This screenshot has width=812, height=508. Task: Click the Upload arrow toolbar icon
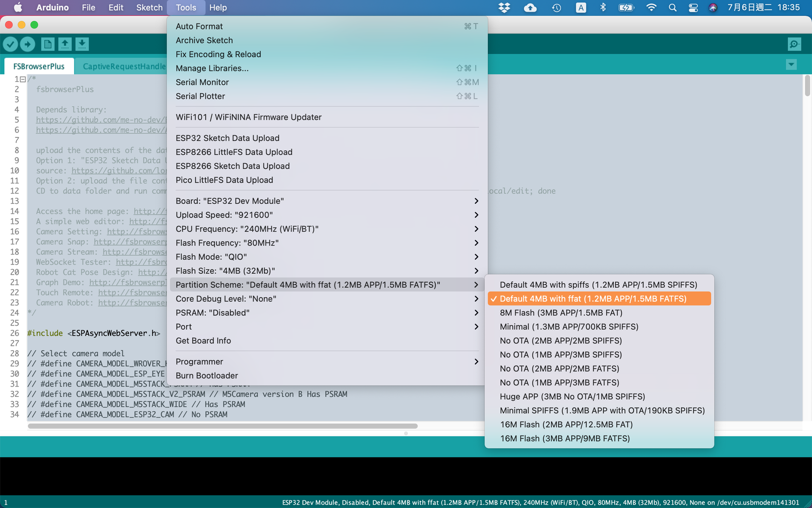pyautogui.click(x=28, y=44)
